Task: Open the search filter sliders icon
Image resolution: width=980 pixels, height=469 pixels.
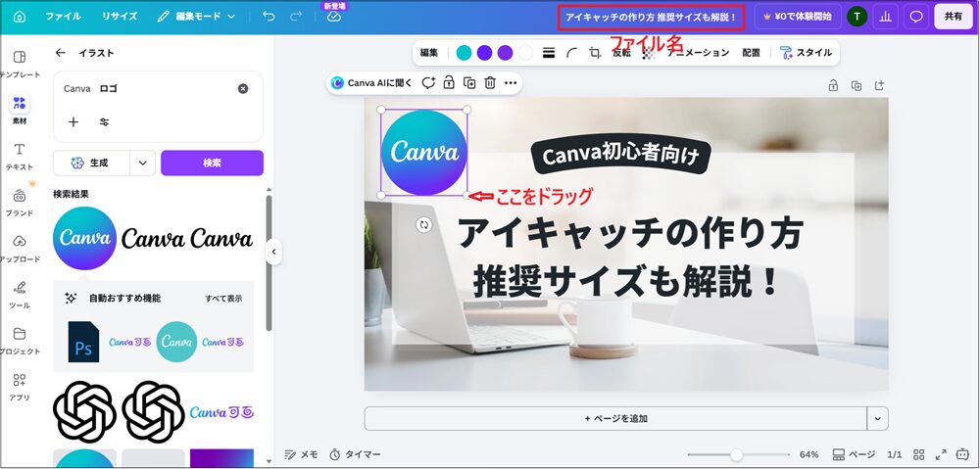Action: [105, 121]
